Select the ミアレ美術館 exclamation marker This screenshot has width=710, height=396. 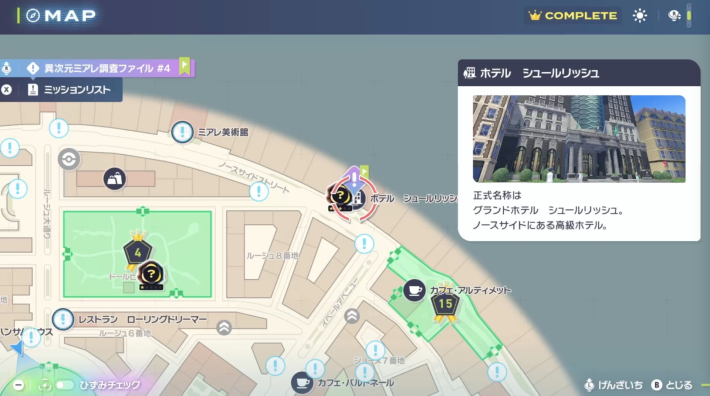pos(182,132)
